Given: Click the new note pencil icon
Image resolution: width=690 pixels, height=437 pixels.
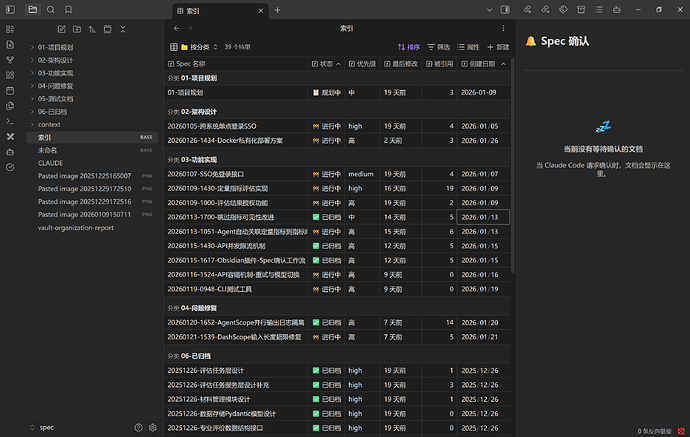Looking at the screenshot, I should pyautogui.click(x=62, y=29).
